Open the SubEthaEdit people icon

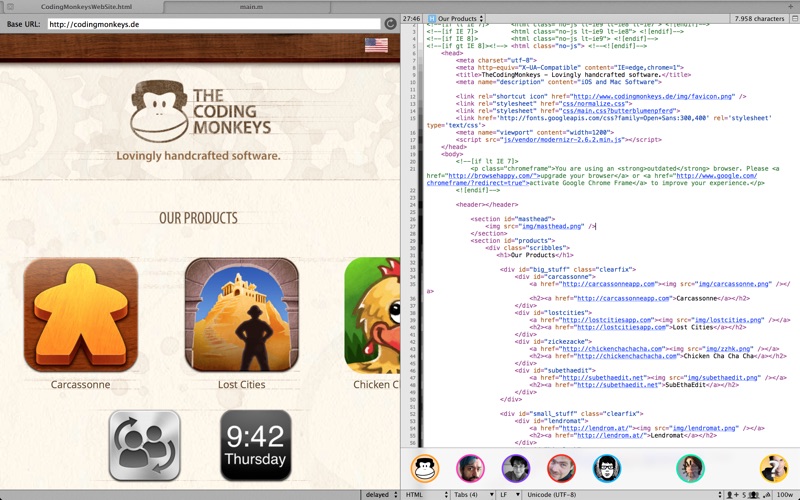(x=144, y=445)
